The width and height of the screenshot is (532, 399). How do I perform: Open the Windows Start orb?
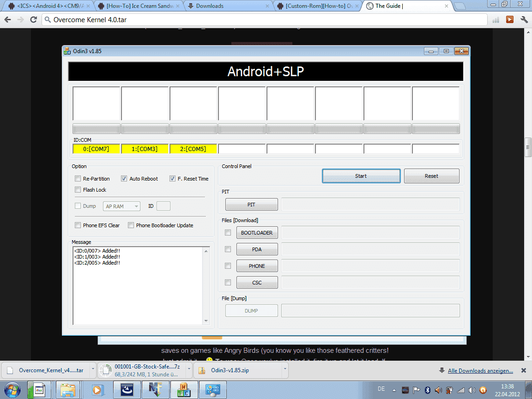point(12,390)
